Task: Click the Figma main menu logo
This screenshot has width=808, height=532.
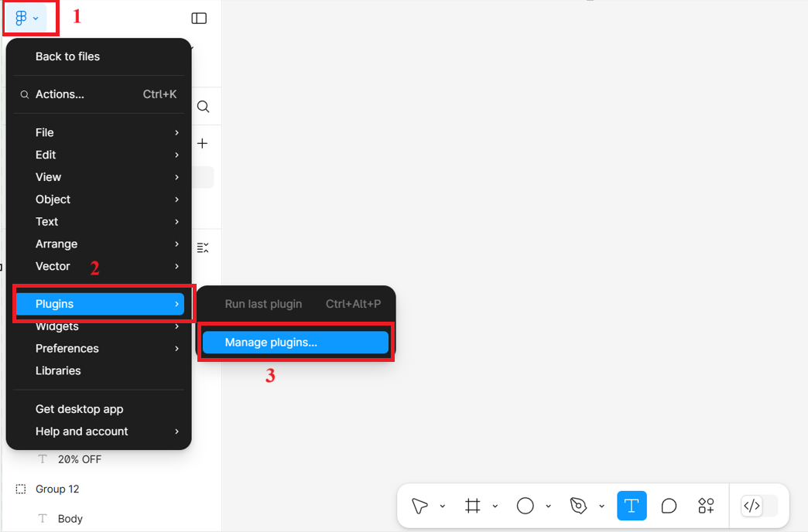Action: pos(22,18)
